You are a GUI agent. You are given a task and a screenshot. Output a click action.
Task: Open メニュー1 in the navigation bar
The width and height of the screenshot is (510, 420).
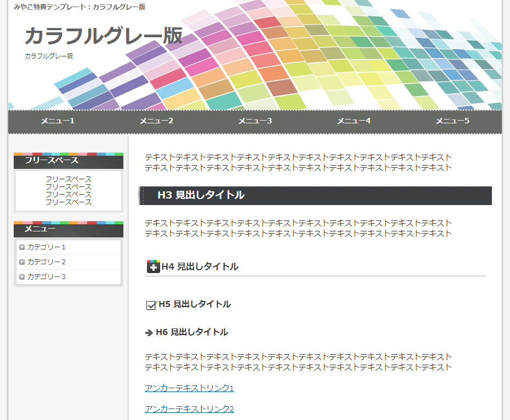tap(58, 121)
